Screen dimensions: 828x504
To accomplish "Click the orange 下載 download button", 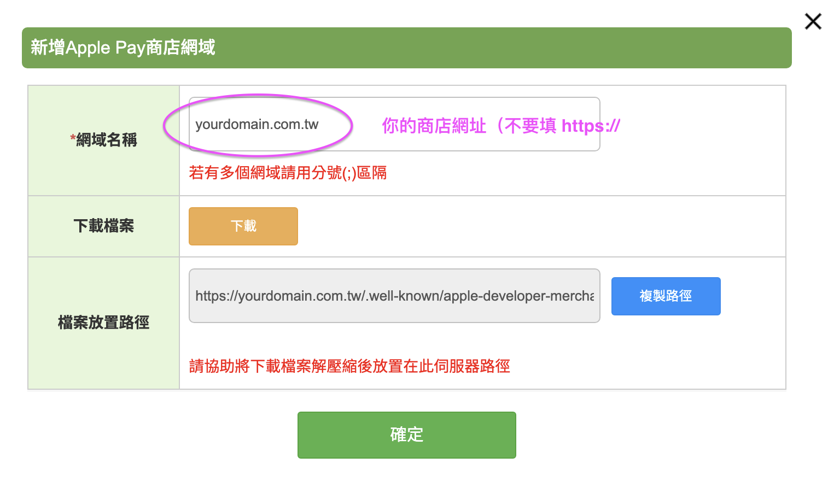I will (243, 226).
